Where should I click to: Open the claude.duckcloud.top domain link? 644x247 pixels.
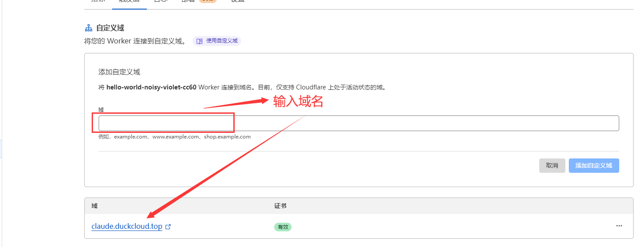click(x=127, y=227)
